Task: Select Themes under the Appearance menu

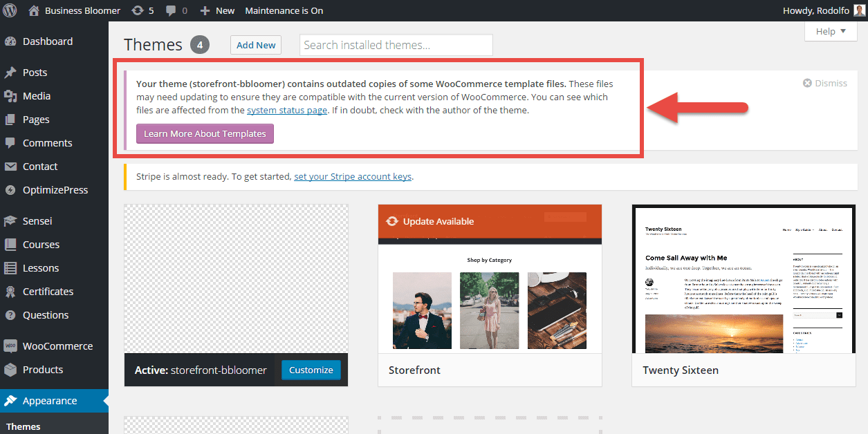Action: coord(24,426)
